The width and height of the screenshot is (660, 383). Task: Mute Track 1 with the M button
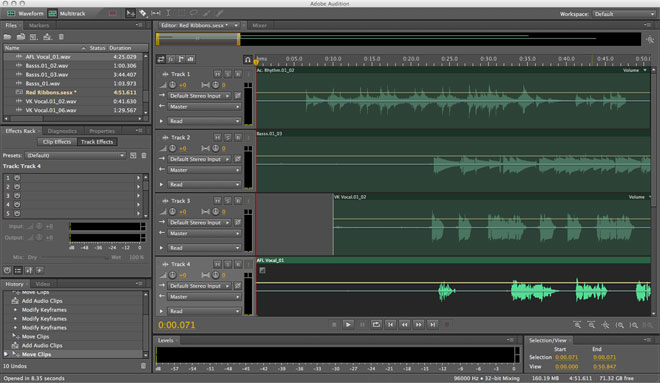pyautogui.click(x=217, y=74)
